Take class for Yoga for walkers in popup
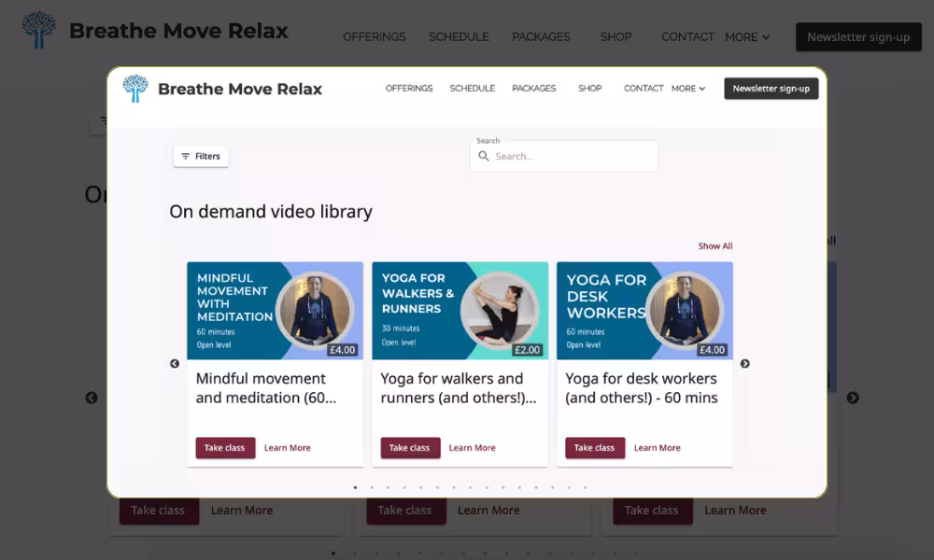This screenshot has width=934, height=560. click(x=410, y=447)
